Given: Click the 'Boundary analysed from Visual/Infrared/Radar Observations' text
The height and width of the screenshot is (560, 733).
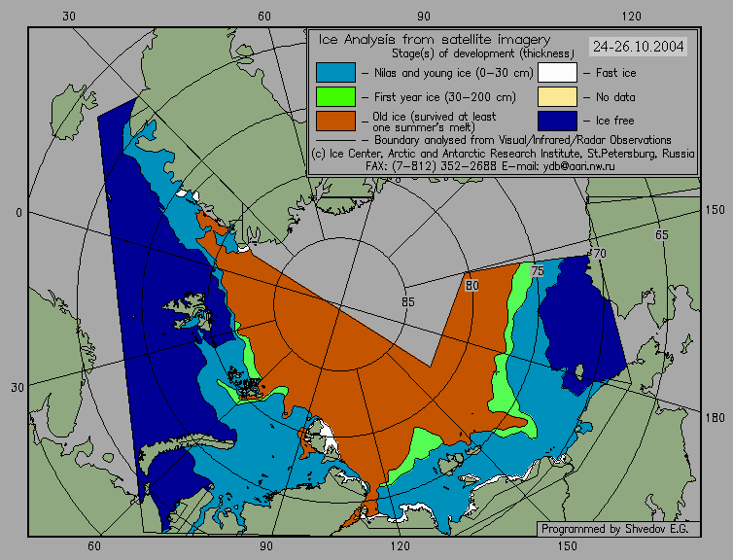Looking at the screenshot, I should click(523, 140).
